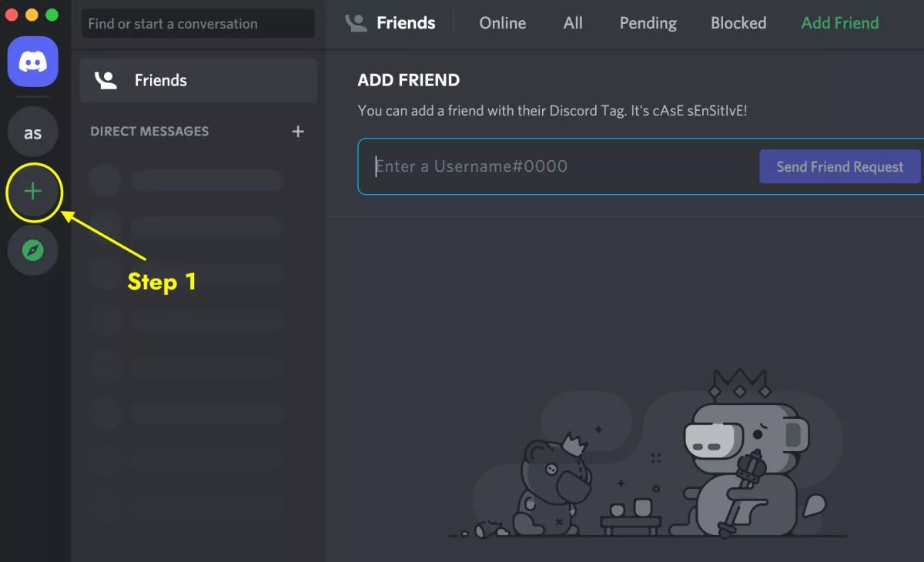Click the Direct Messages section header

point(149,132)
